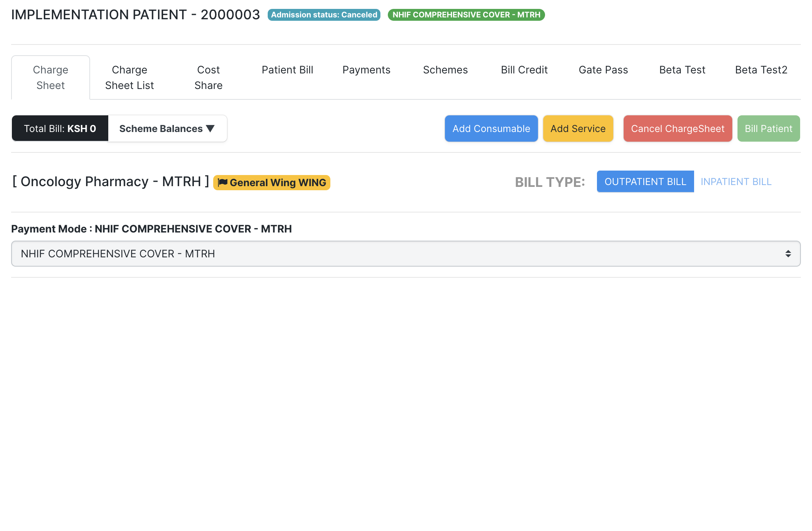
Task: Open the Cost Share tab
Action: coord(208,77)
